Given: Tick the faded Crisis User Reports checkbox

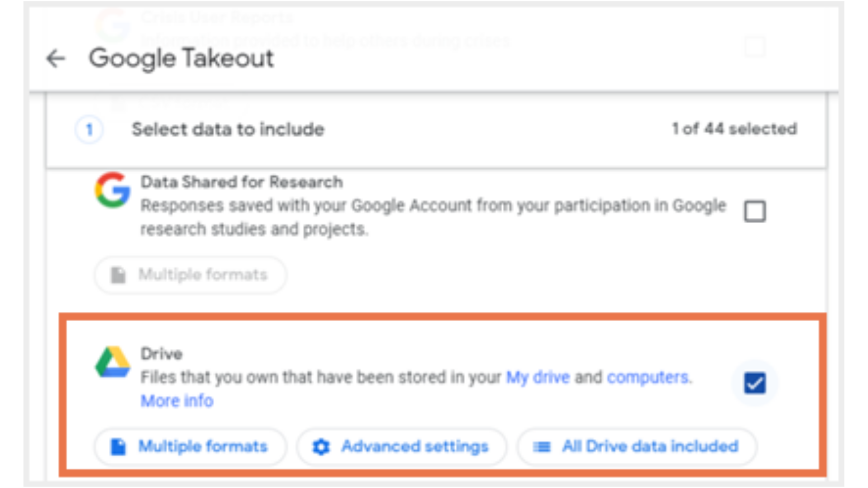Looking at the screenshot, I should pos(755,47).
